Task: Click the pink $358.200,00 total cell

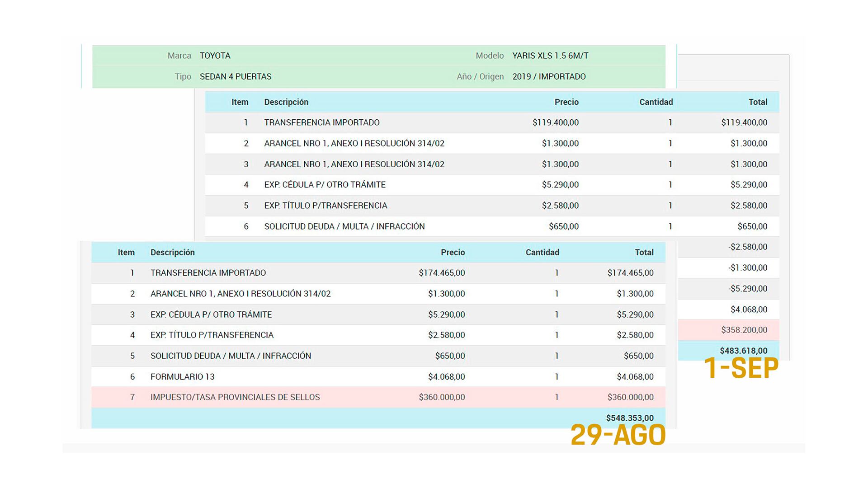Action: [744, 330]
